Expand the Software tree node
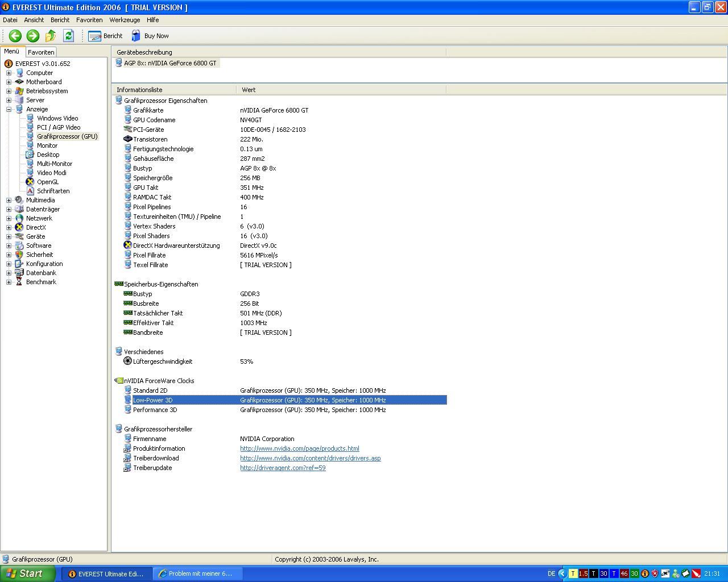The image size is (728, 582). tap(9, 246)
